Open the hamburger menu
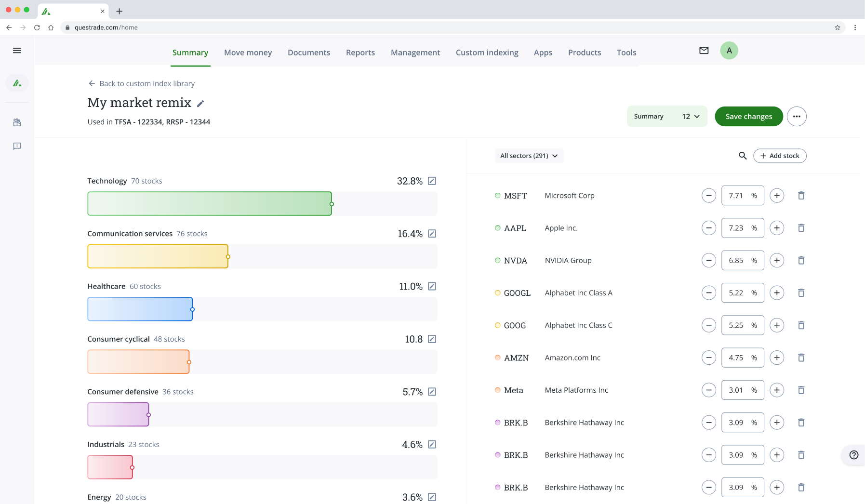This screenshot has height=504, width=865. point(17,51)
